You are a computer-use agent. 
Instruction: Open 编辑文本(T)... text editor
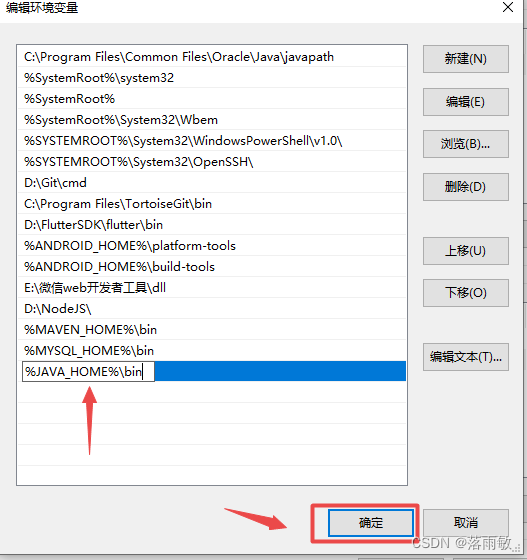pyautogui.click(x=466, y=357)
